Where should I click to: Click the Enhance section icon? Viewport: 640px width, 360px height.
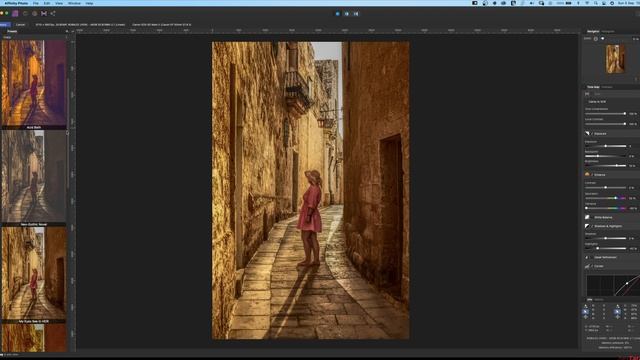pos(587,175)
